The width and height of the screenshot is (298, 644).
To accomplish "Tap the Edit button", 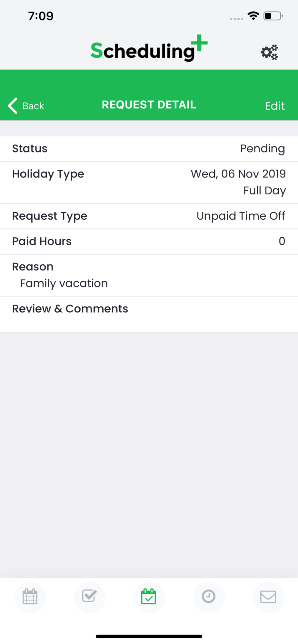I will tap(275, 106).
